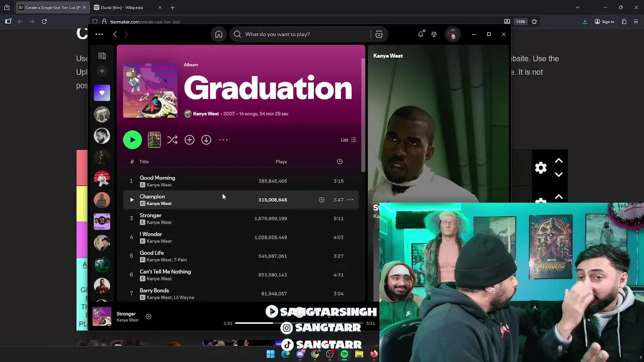644x362 pixels.
Task: Open the Spotify profile avatar menu
Action: 453,34
